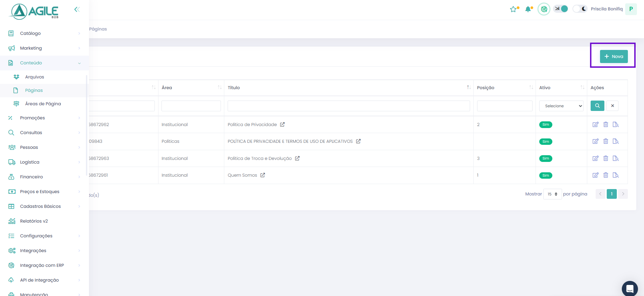Edit POLÍTICA DE PRIVACIDADE E TERMOS row
Image resolution: width=644 pixels, height=296 pixels.
pyautogui.click(x=595, y=141)
